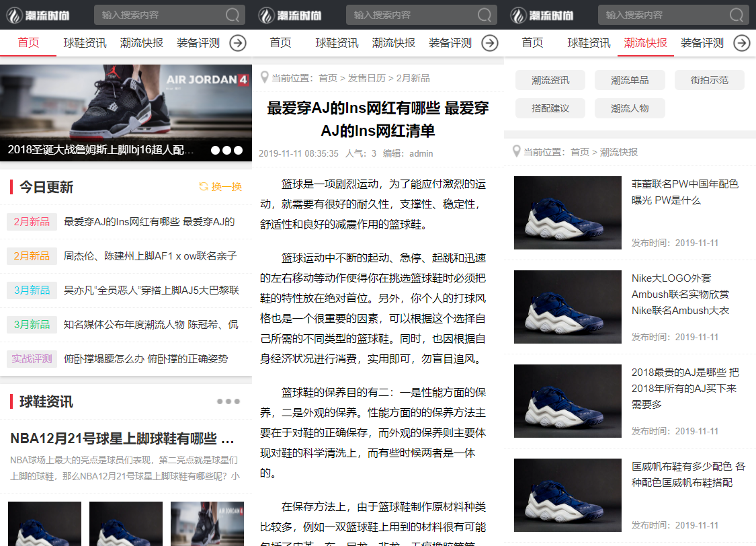Open 装备评测 tab in the middle panel
The image size is (756, 546).
(450, 43)
